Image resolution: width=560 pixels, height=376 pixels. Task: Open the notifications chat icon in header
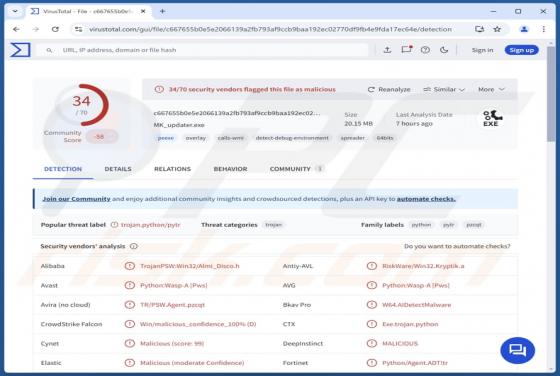click(x=406, y=50)
